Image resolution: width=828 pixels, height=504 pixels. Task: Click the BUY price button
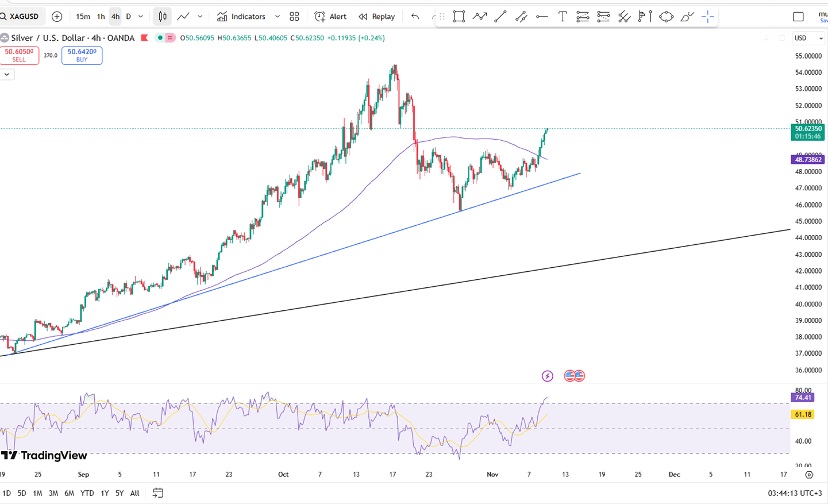tap(82, 55)
